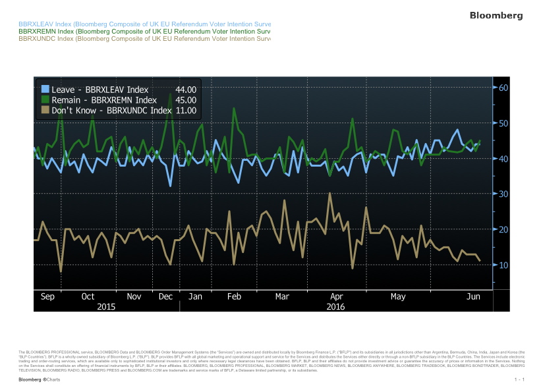Click the Jun x-axis label
Image resolution: width=543 pixels, height=392 pixels.
click(473, 296)
